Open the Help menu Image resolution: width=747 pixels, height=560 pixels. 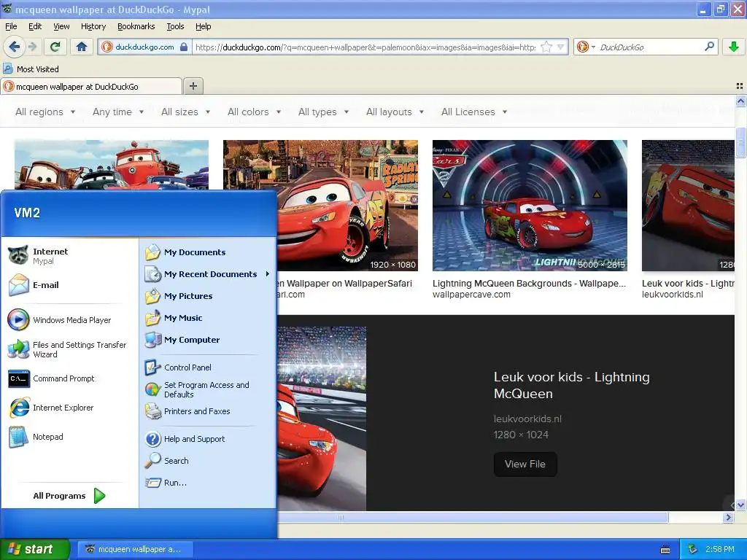click(x=203, y=26)
